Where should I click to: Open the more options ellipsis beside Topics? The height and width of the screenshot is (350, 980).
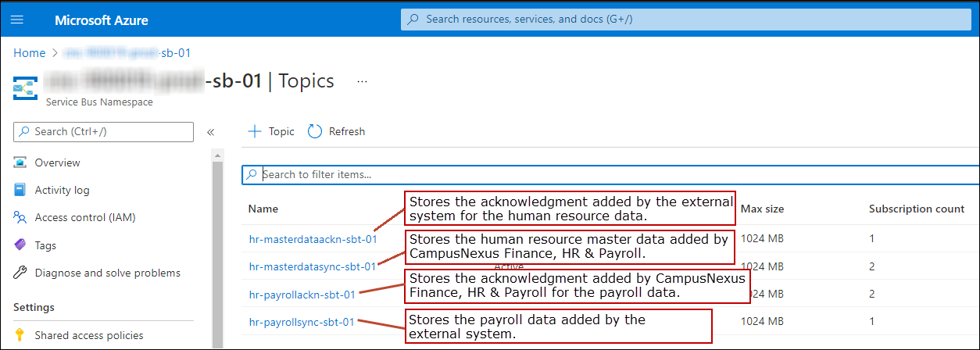[362, 81]
